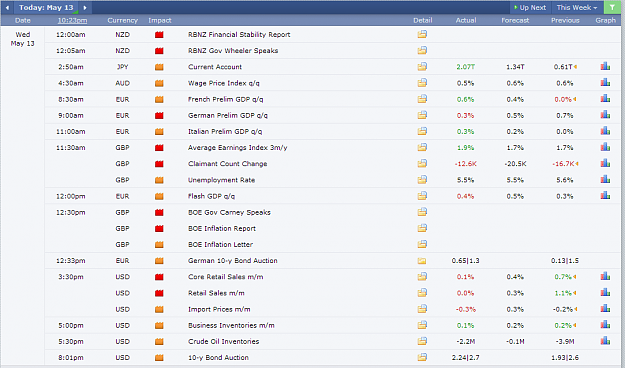
Task: Open detail folder for Current Account
Action: tap(422, 67)
